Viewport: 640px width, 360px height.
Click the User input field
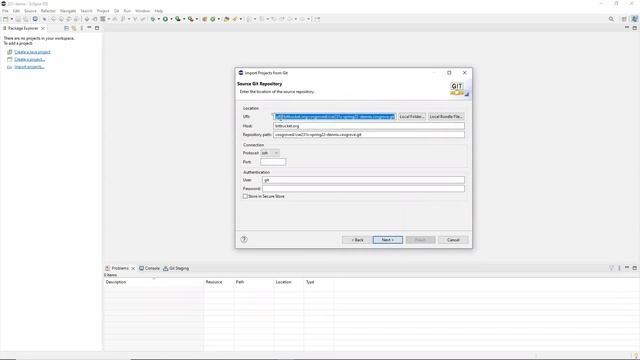pos(363,180)
